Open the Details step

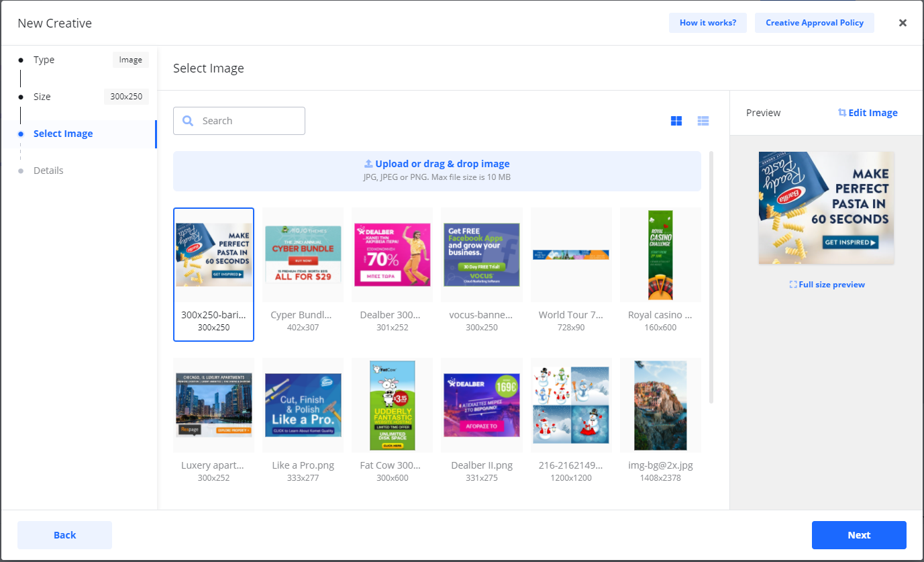point(48,171)
